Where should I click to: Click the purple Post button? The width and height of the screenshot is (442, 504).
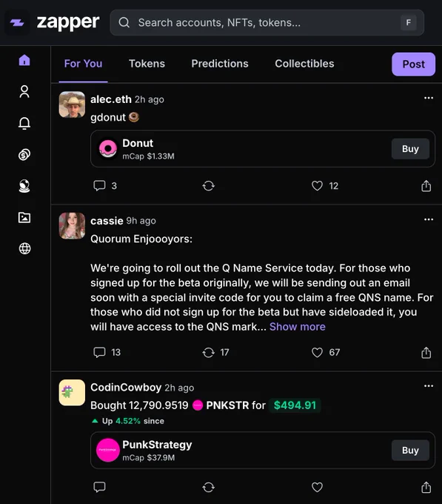413,64
